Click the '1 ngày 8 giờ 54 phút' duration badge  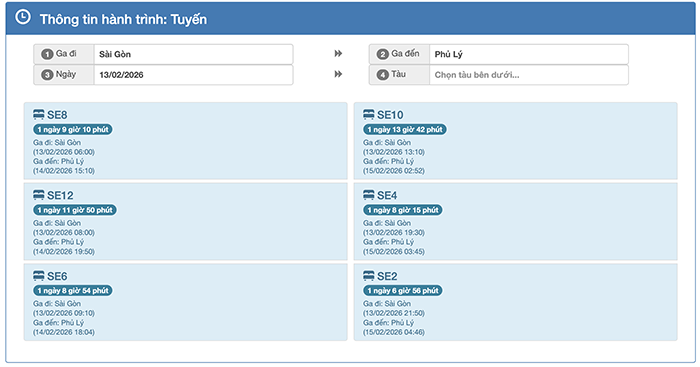click(x=73, y=291)
